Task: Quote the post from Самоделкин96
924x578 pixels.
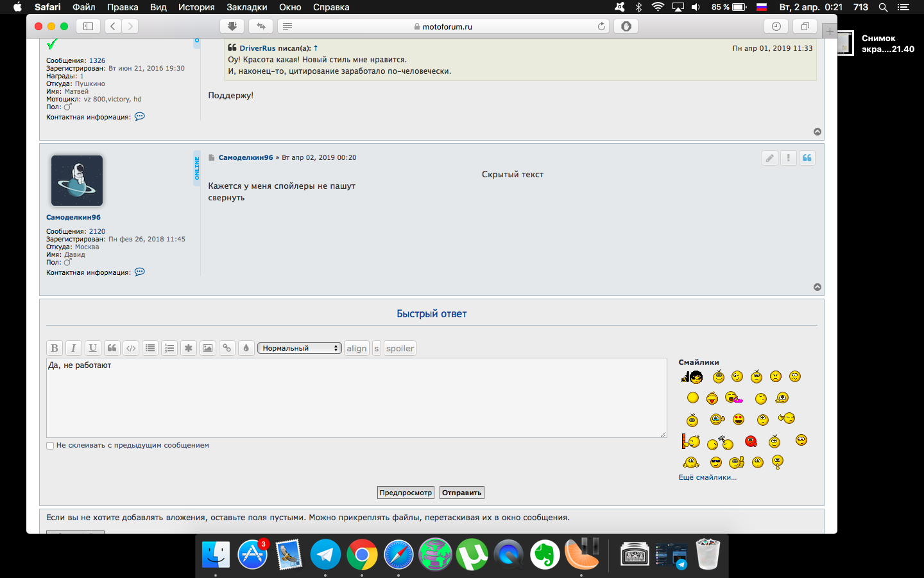Action: [x=807, y=158]
